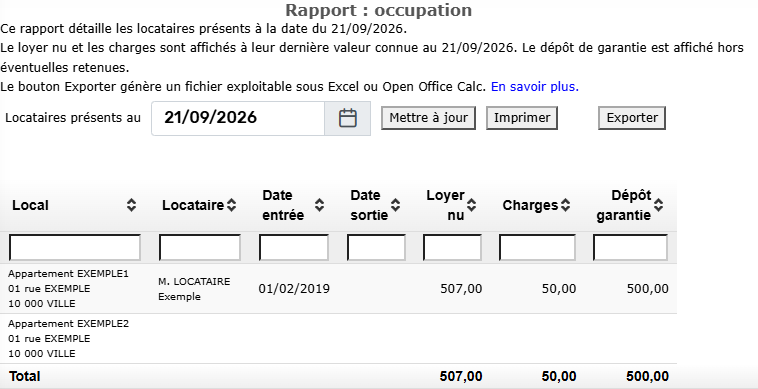This screenshot has height=389, width=758.
Task: Click the Mettre à jour button
Action: [428, 118]
